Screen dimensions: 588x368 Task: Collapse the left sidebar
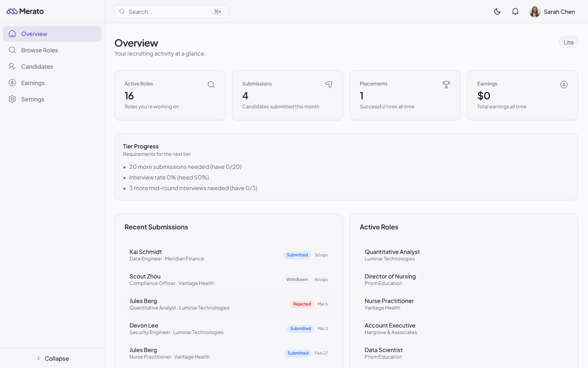[53, 358]
